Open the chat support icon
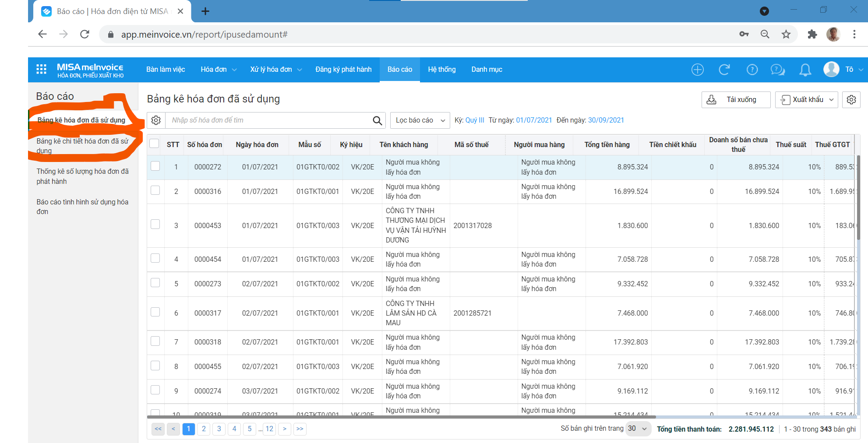Viewport: 868px width, 443px height. coord(778,70)
